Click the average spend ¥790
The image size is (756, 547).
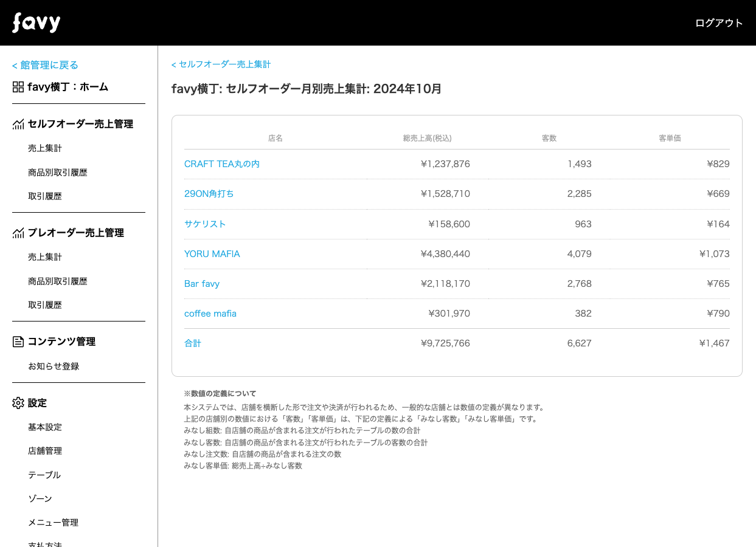718,314
